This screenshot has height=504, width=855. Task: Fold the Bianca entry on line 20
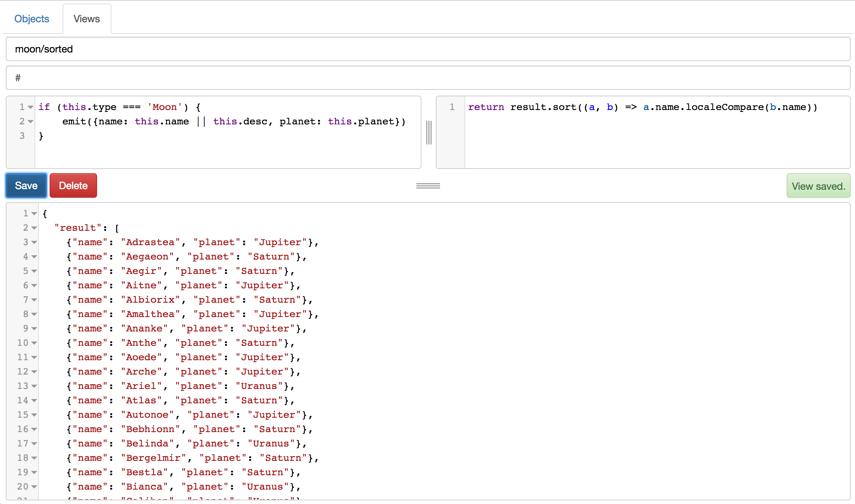point(34,487)
